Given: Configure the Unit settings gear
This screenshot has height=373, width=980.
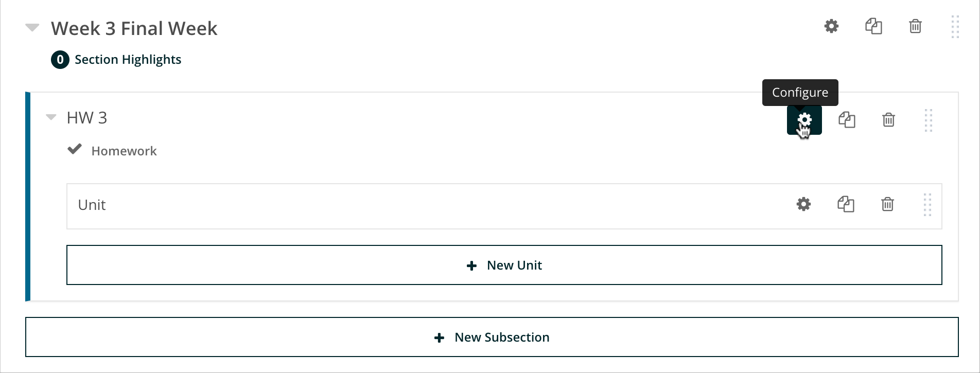Looking at the screenshot, I should tap(803, 204).
